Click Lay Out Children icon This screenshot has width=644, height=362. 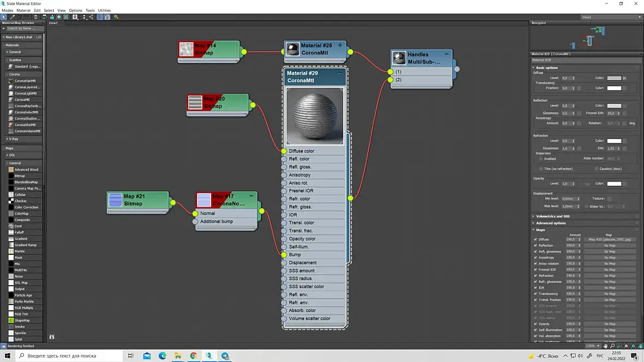tap(91, 17)
